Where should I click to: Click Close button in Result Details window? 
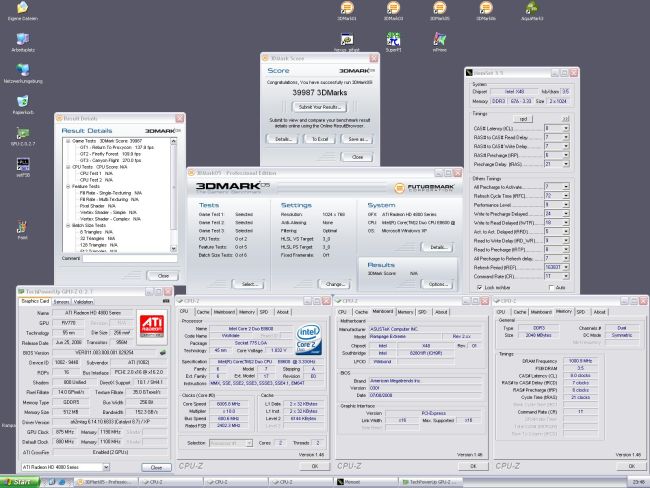pos(163,276)
